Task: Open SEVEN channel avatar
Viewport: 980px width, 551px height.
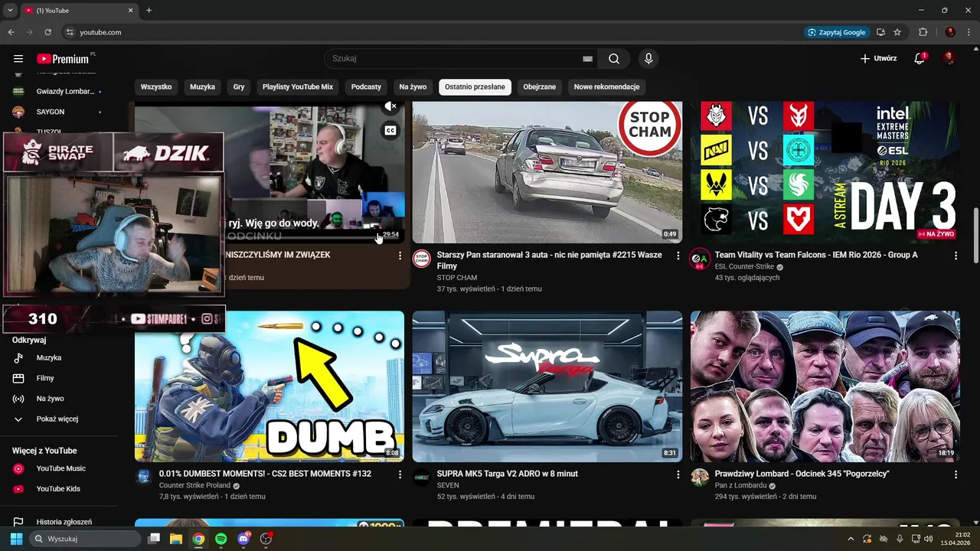Action: 422,478
